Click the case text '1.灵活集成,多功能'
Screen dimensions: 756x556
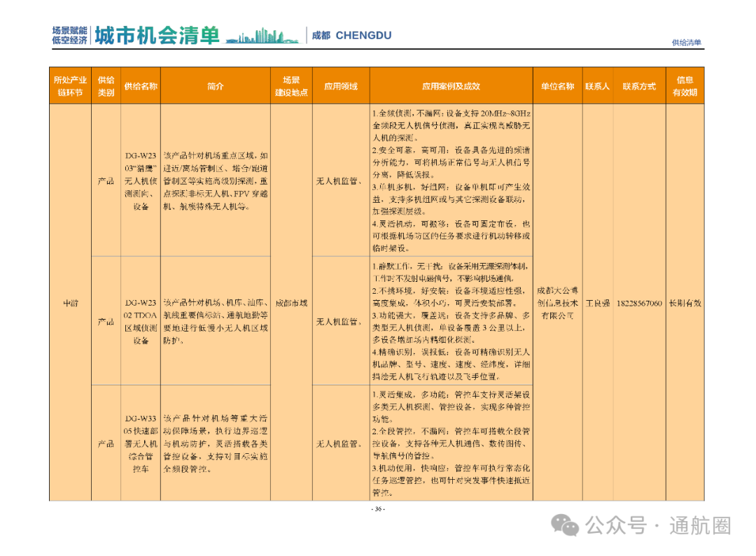pyautogui.click(x=451, y=406)
